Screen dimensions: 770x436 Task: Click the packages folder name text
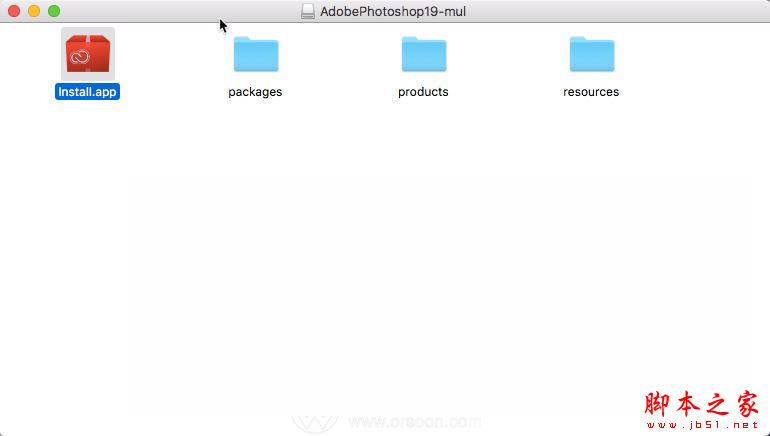click(x=255, y=92)
